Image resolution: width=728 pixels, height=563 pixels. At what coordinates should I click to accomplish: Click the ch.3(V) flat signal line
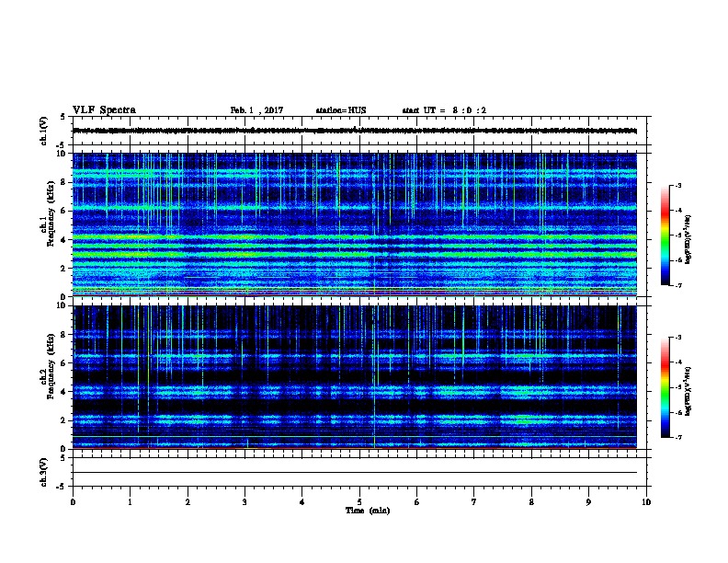355,473
